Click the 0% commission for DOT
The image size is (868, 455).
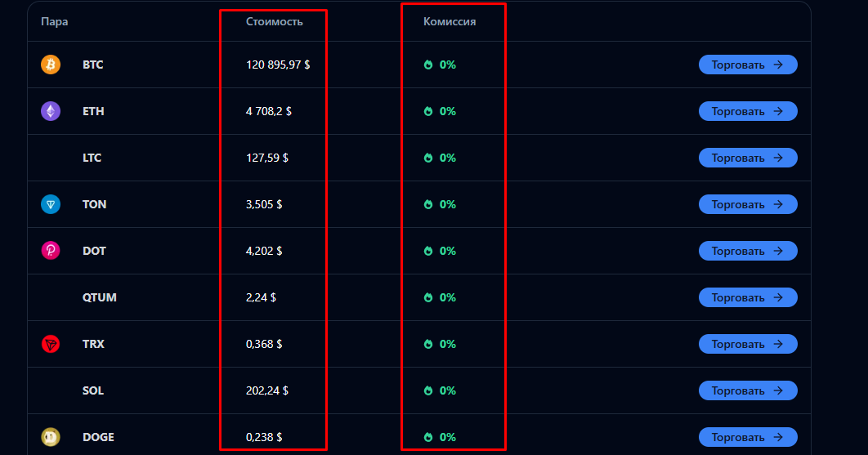pyautogui.click(x=448, y=251)
